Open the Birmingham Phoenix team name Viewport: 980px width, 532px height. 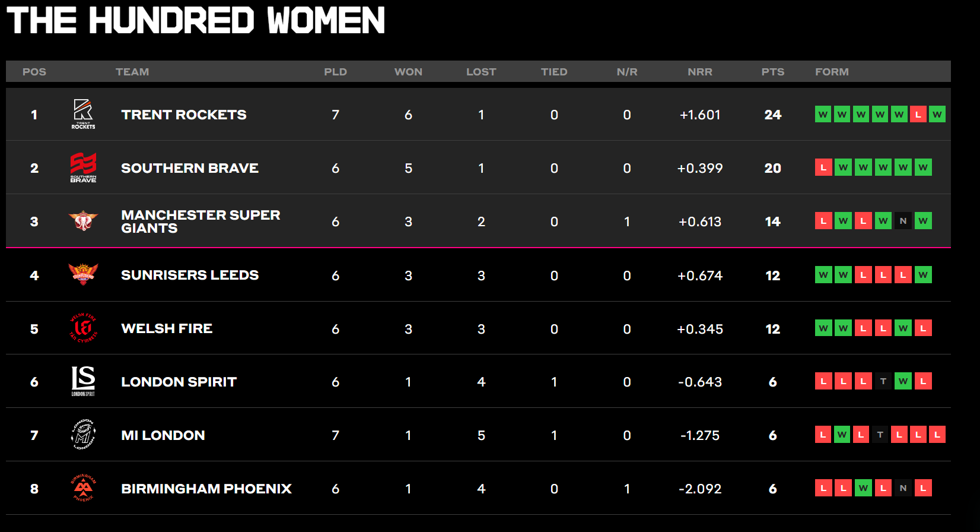pyautogui.click(x=206, y=489)
